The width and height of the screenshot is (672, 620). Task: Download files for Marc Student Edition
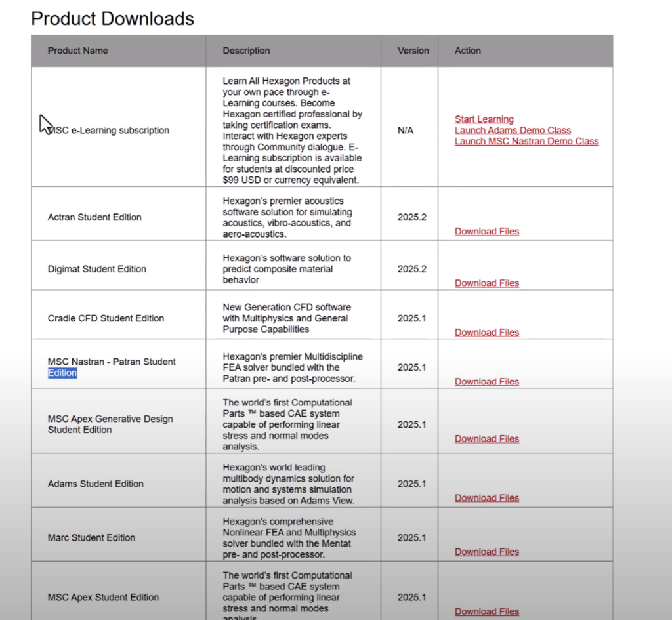tap(486, 552)
